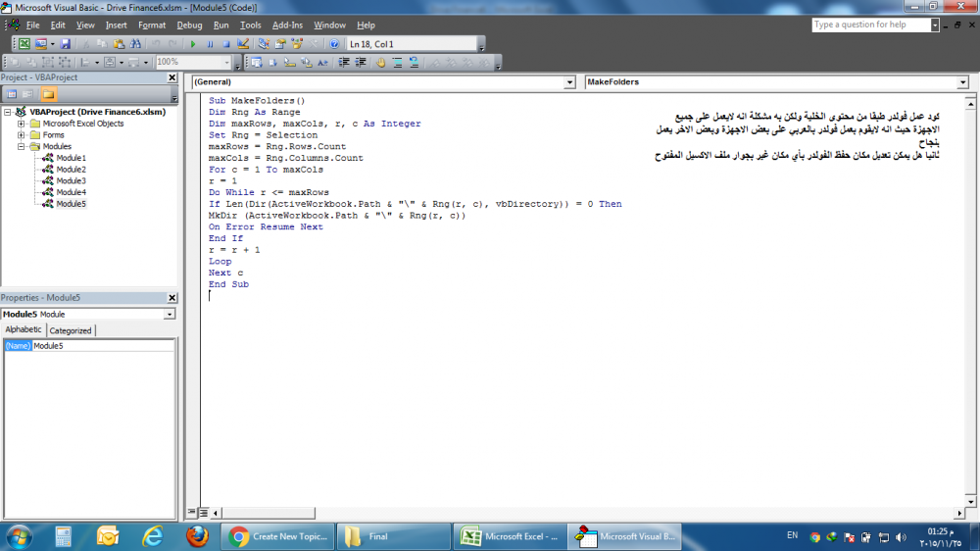Select Module5 in the project tree
The width and height of the screenshot is (980, 551).
click(71, 204)
